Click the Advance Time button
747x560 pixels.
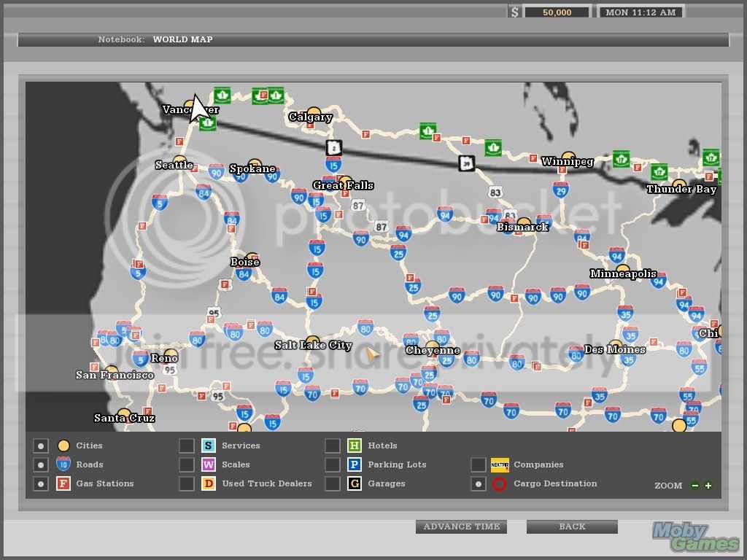(461, 526)
